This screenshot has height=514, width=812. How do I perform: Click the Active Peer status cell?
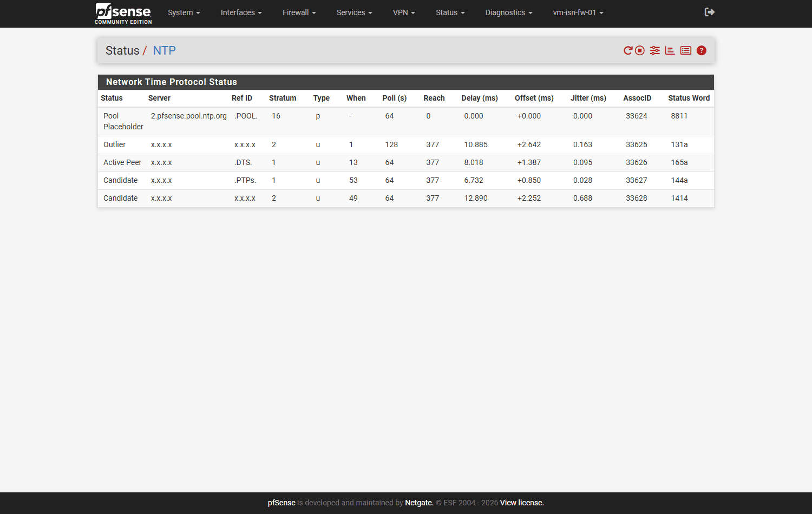122,162
